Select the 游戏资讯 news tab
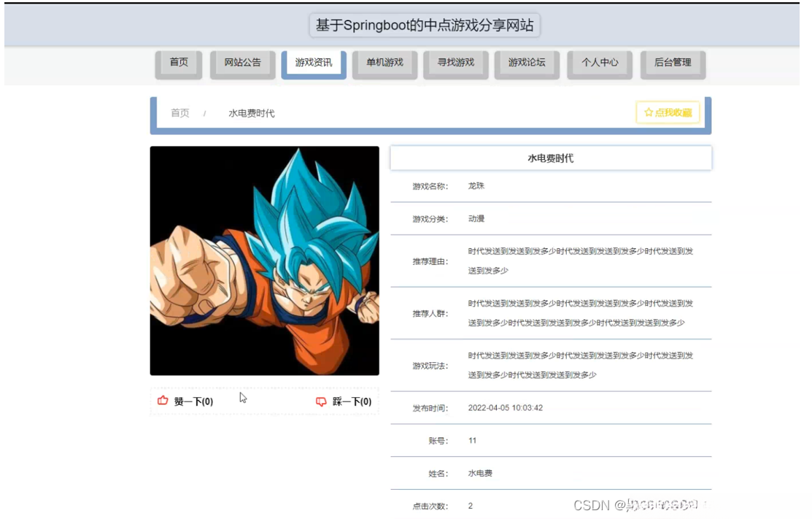 click(x=312, y=63)
